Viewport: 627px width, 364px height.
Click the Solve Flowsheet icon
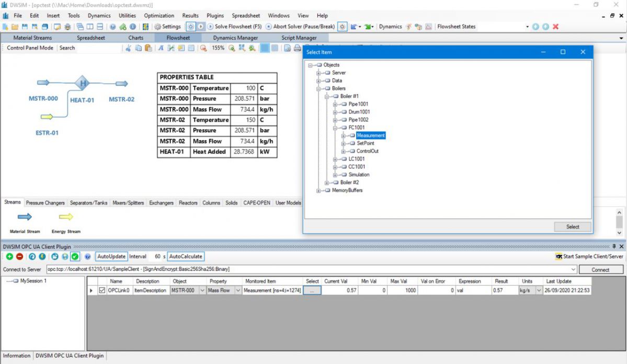210,26
